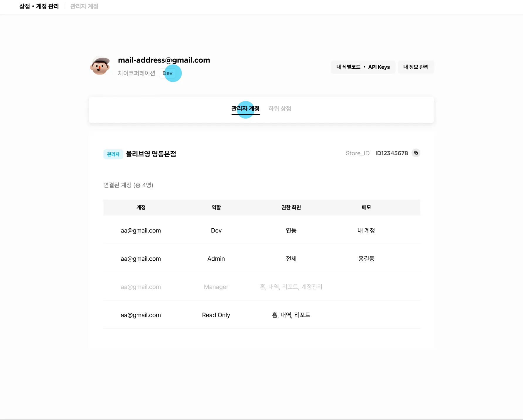Open 상점·계정 관리 in the top navigation

(39, 6)
